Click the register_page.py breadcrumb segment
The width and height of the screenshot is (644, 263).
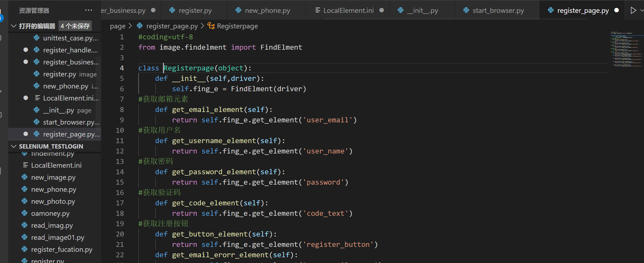pyautogui.click(x=172, y=26)
